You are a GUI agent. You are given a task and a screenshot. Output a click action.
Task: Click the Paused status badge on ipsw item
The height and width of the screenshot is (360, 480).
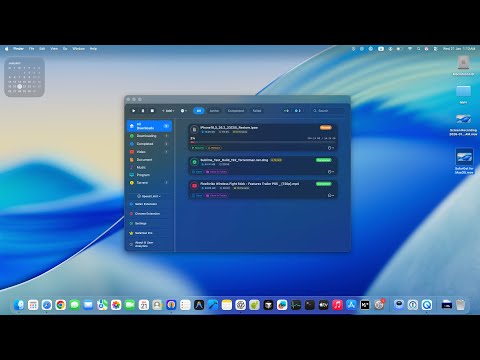326,127
